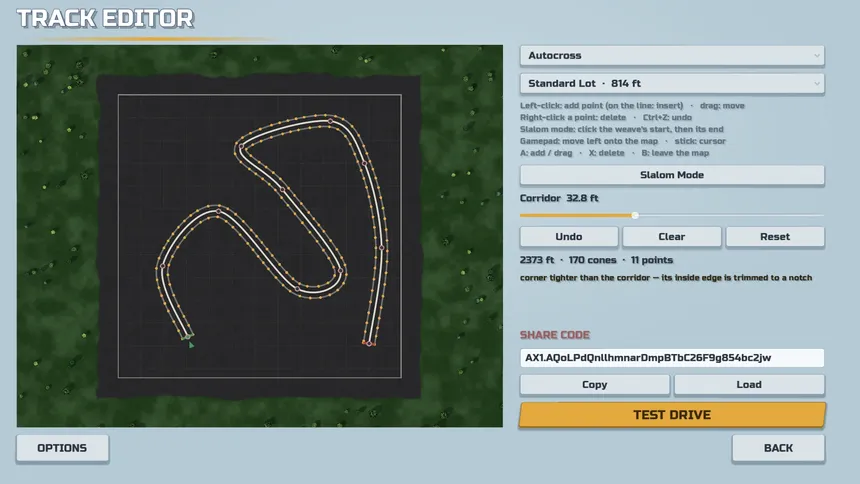
Task: Click the Corridor 32.8 ft label
Action: (559, 198)
